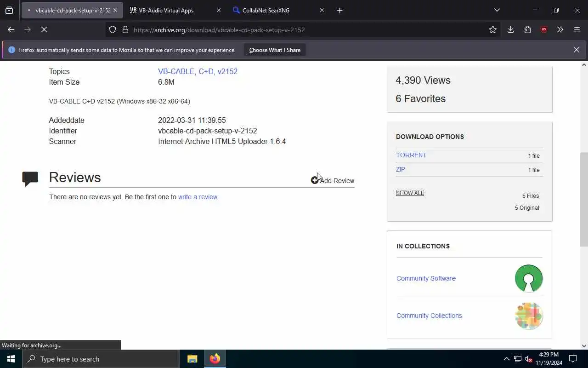Image resolution: width=588 pixels, height=368 pixels.
Task: Click scrollbar up arrow
Action: point(584,65)
